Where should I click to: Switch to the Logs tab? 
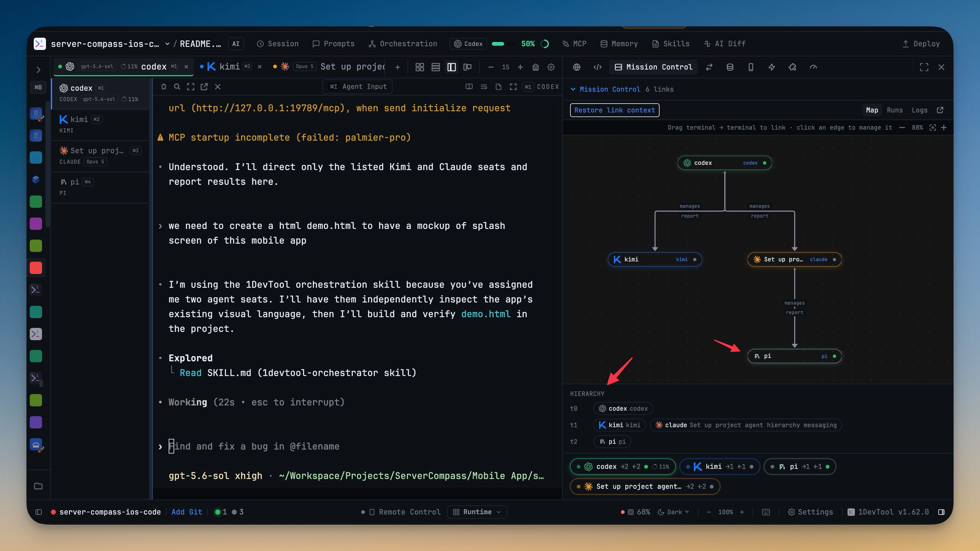click(919, 110)
